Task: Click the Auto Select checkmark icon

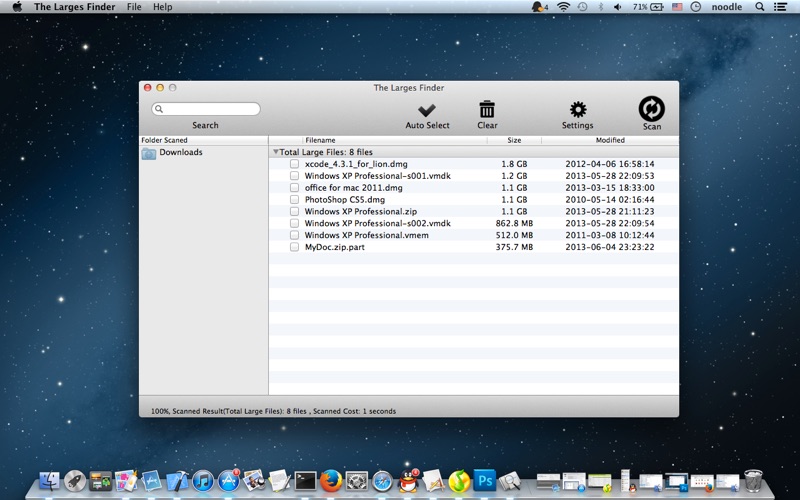Action: tap(427, 110)
